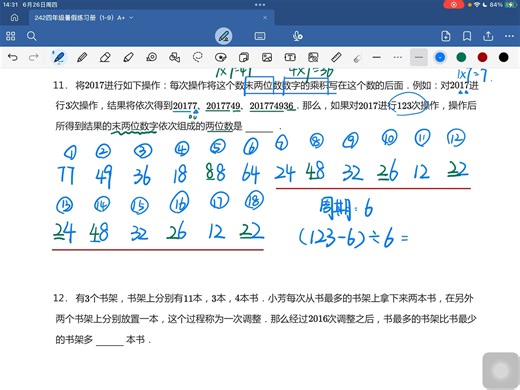Image resolution: width=520 pixels, height=390 pixels.
Task: Select the eraser tool
Action: pos(105,57)
